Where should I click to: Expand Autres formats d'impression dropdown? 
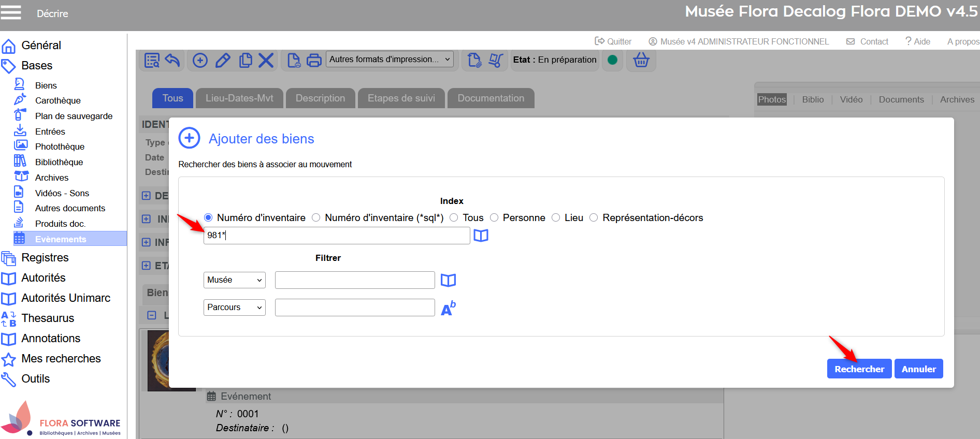click(x=390, y=60)
